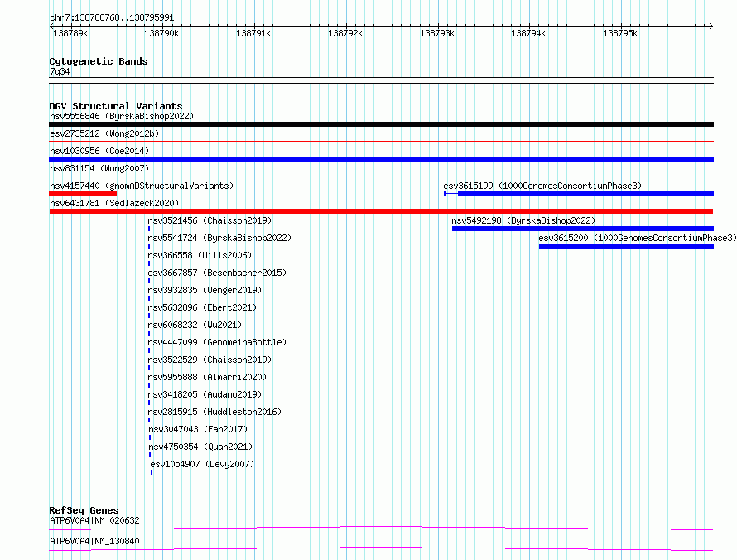Viewport: 737px width, 560px height.
Task: Click the nsv5955888 (Almarri2020) label
Action: [x=207, y=377]
